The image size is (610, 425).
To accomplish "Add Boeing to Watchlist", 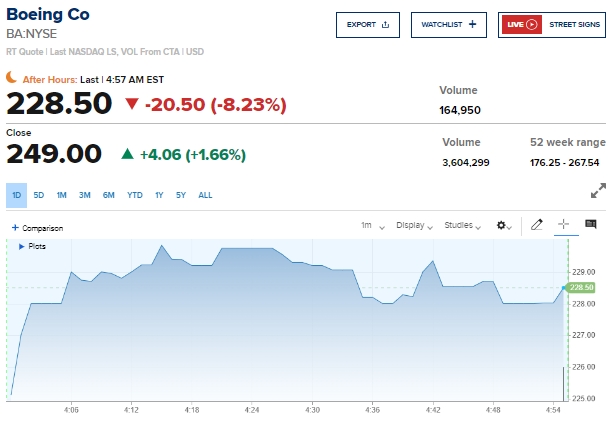I will click(448, 24).
